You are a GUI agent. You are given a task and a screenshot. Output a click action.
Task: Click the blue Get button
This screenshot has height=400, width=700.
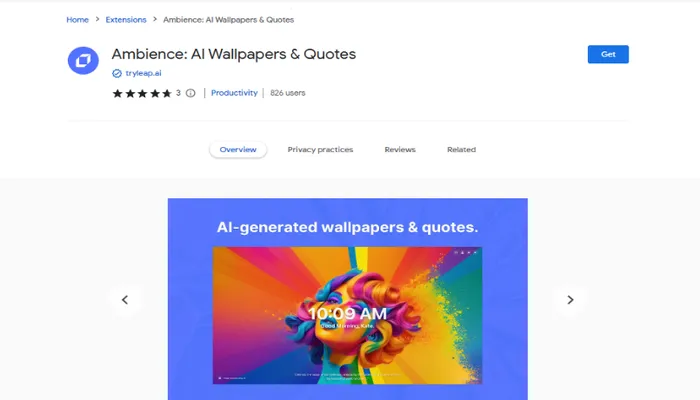pos(608,54)
